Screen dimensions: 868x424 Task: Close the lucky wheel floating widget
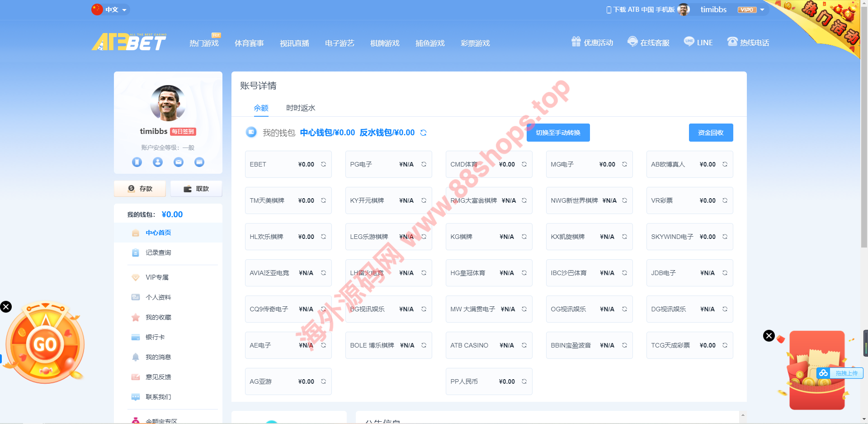pyautogui.click(x=6, y=307)
